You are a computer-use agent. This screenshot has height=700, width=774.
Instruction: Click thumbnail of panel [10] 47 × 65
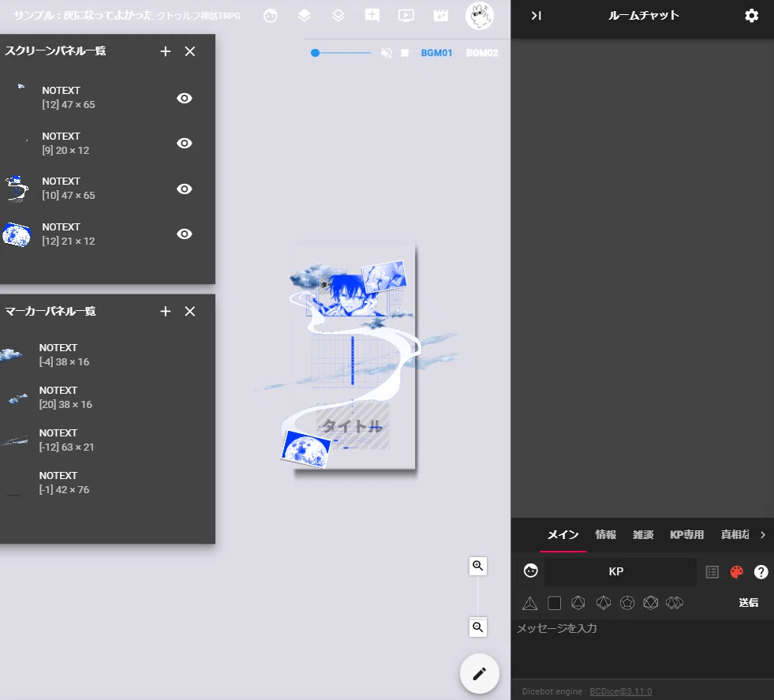[x=17, y=189]
